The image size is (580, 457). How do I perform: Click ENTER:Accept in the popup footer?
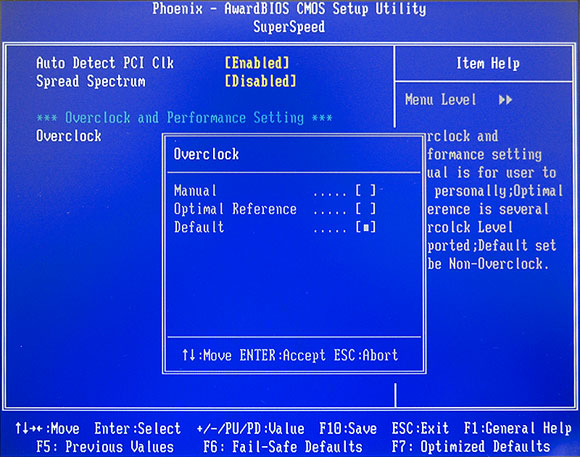click(283, 355)
